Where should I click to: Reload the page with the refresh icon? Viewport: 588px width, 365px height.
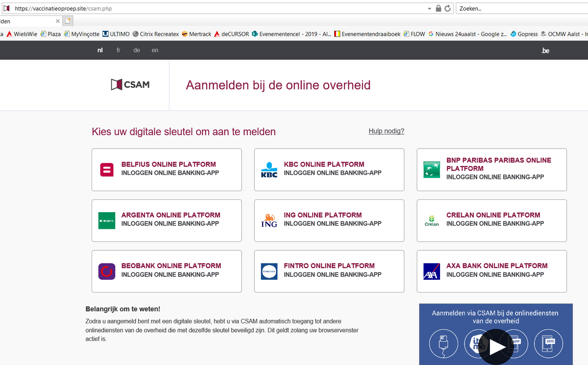point(447,8)
